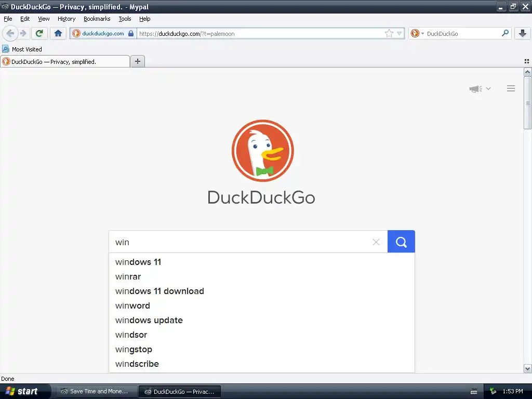Click the duckduckgo.com site identity button
This screenshot has height=399, width=532.
pyautogui.click(x=103, y=33)
